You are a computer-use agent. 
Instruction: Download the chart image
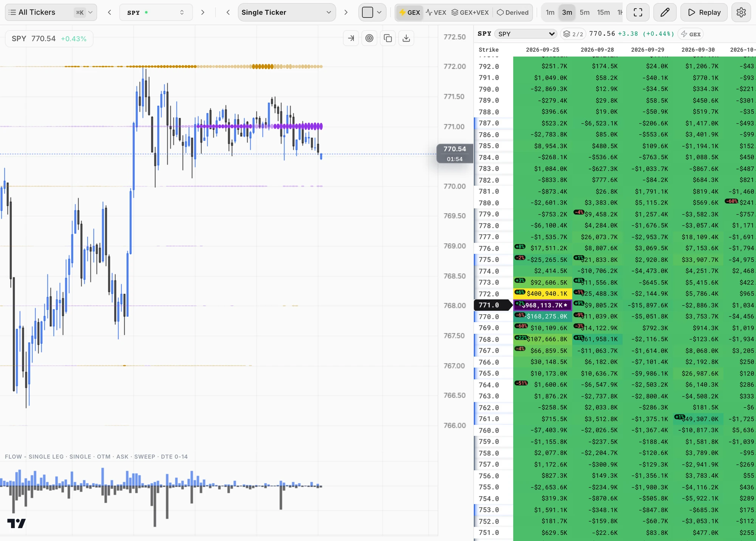(x=406, y=38)
